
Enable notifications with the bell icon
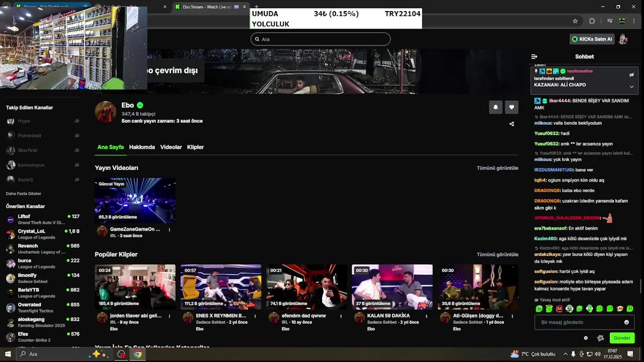[496, 107]
